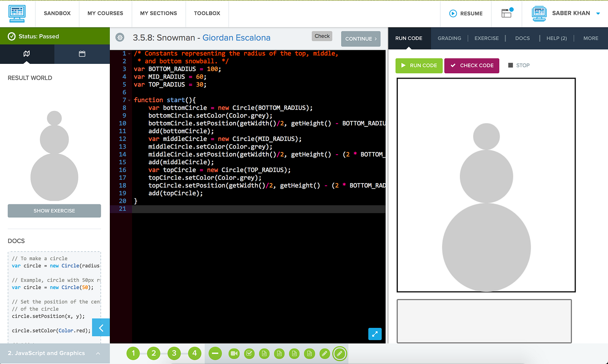The image size is (608, 364).
Task: Click the '3.5.8: Snowman' exercise title
Action: (x=164, y=38)
